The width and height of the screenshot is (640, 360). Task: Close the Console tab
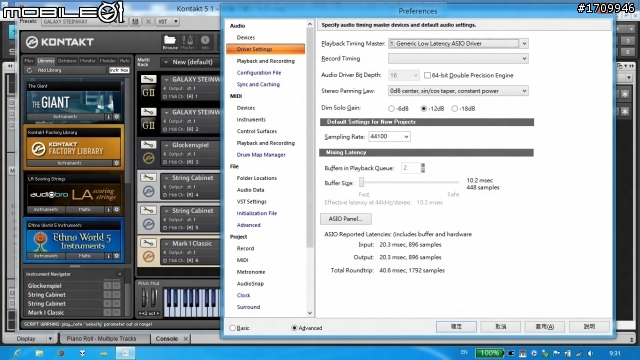tap(185, 339)
